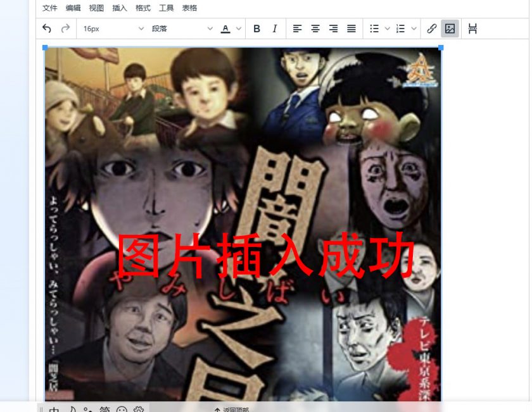This screenshot has width=532, height=412.
Task: Align text to the right
Action: click(x=333, y=29)
